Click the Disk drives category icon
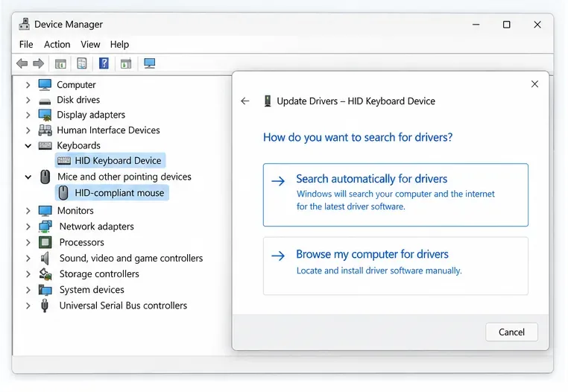 click(x=45, y=101)
